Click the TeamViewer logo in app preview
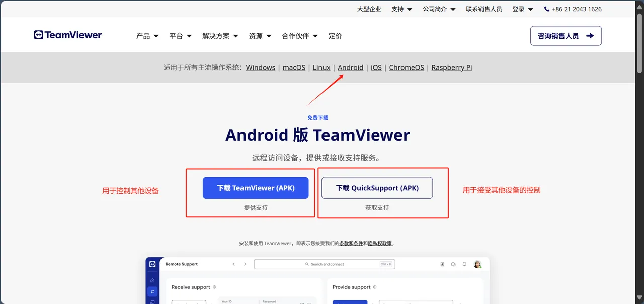The width and height of the screenshot is (644, 304). coord(152,264)
